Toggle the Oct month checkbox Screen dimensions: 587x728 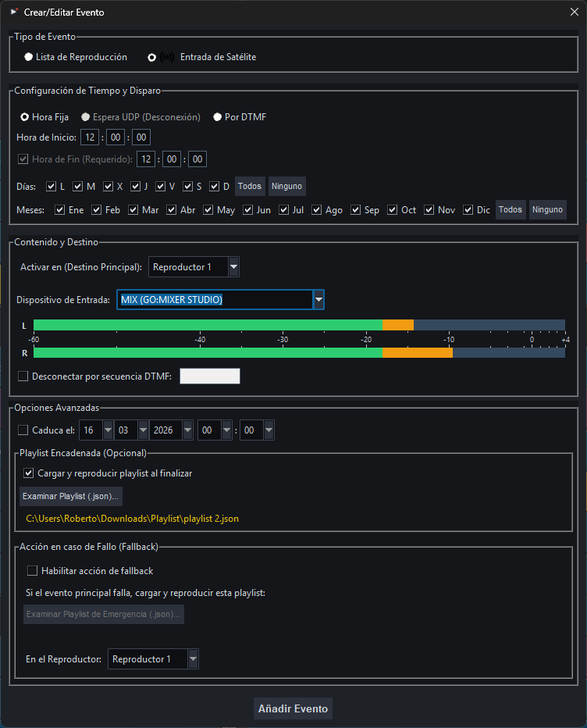[392, 210]
